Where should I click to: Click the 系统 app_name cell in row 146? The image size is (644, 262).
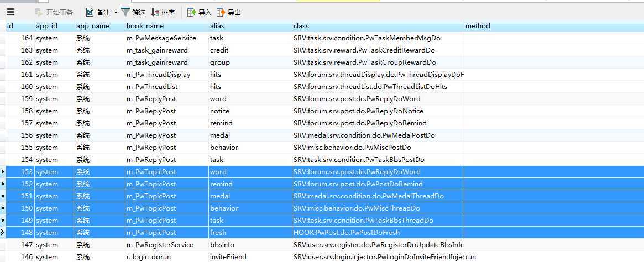coord(100,256)
